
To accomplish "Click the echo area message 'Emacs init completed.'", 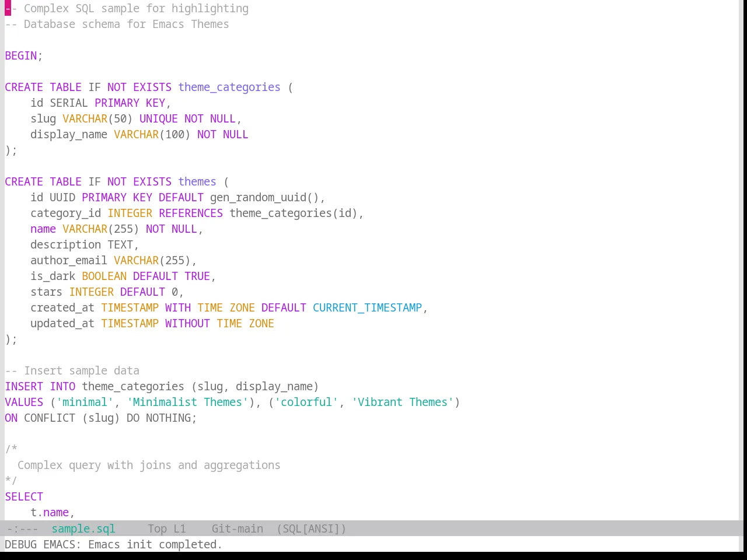I will tap(155, 544).
